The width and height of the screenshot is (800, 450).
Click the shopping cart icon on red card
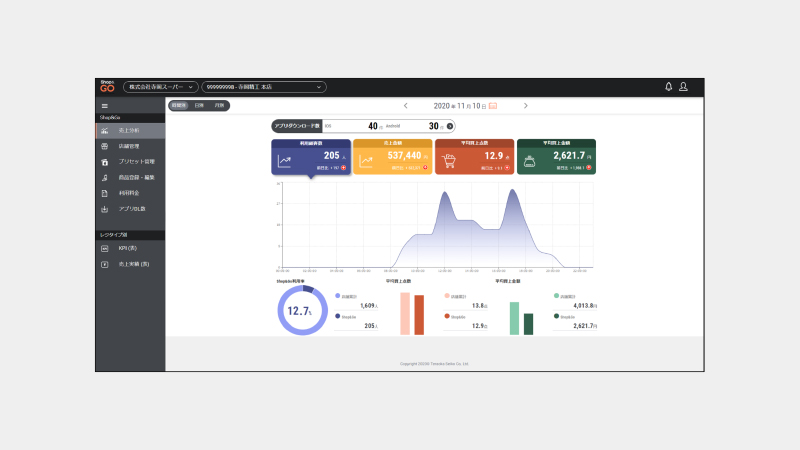(448, 161)
